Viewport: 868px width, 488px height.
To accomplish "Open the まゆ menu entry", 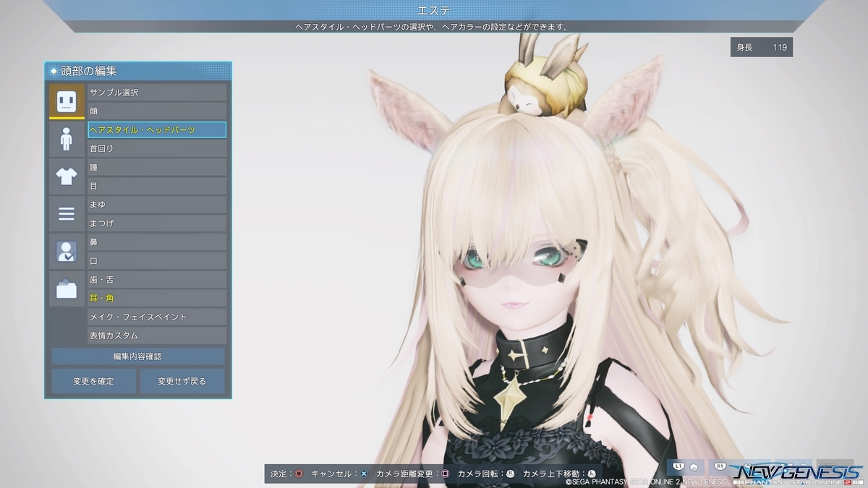I will coord(157,205).
